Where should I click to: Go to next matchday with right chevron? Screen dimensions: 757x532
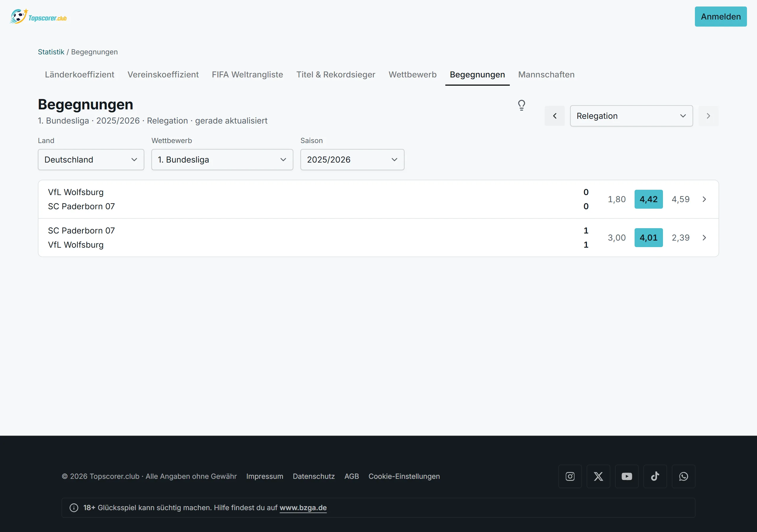pos(708,116)
